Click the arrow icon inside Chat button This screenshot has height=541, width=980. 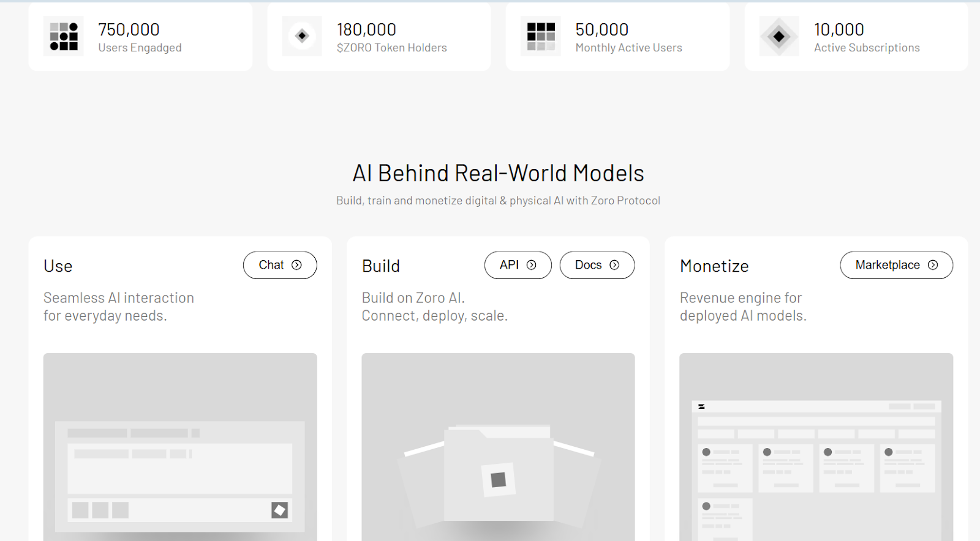tap(296, 265)
